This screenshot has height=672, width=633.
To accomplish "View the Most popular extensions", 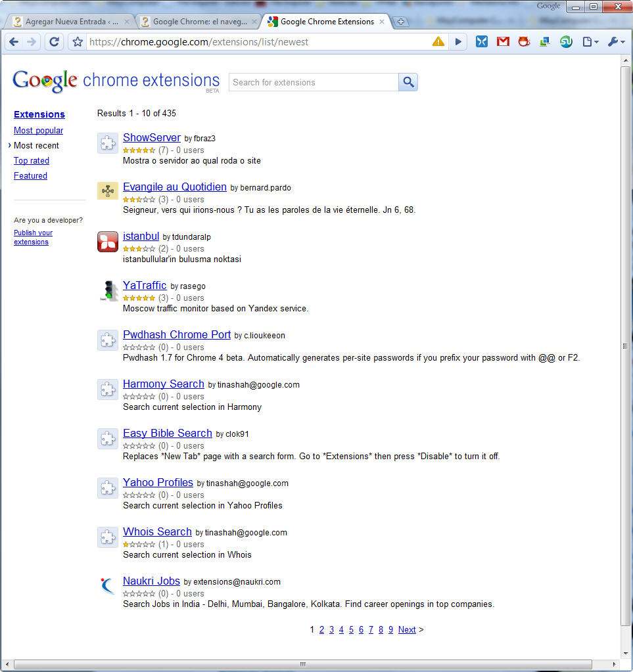I will pos(38,130).
